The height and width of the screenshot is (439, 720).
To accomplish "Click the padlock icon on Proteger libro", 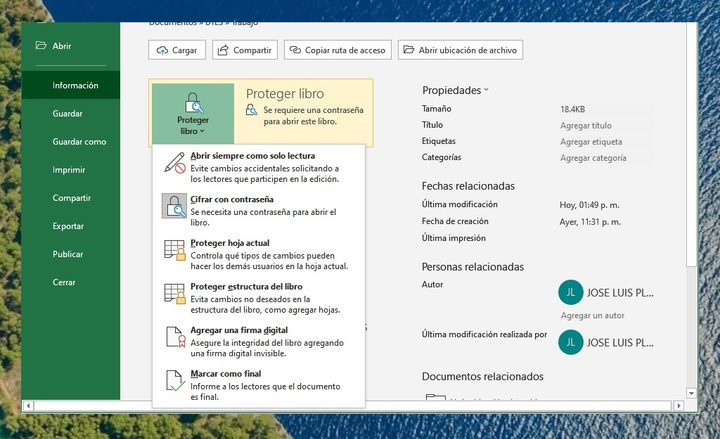I will (193, 102).
